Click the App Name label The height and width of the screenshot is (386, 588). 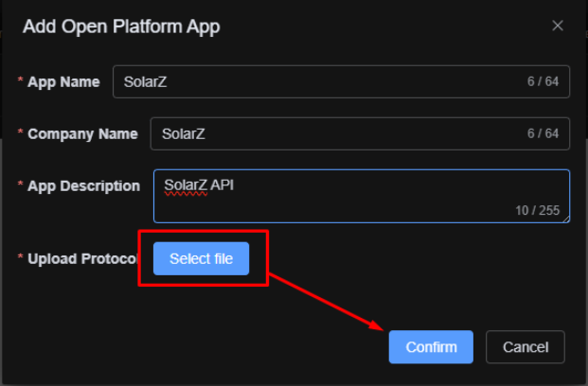click(x=63, y=82)
